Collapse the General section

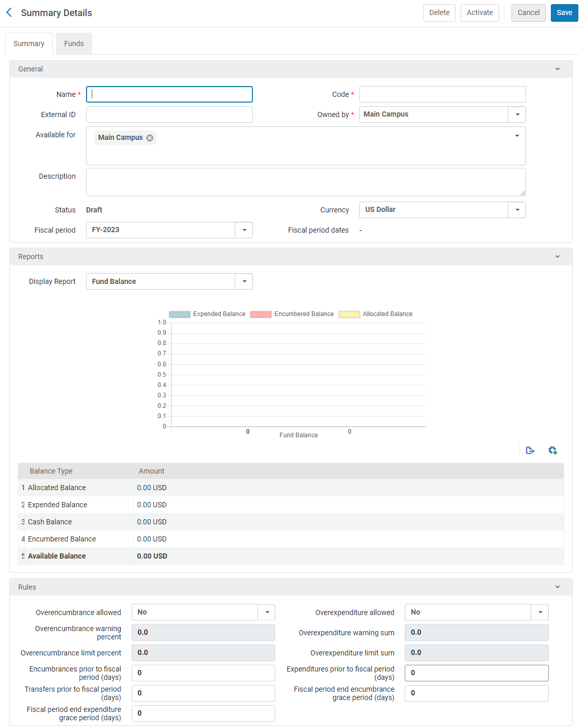[558, 69]
